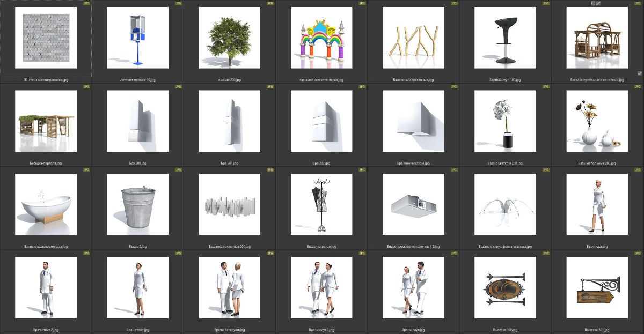Select the vending machine thumbnail
644x334 pixels.
point(138,38)
